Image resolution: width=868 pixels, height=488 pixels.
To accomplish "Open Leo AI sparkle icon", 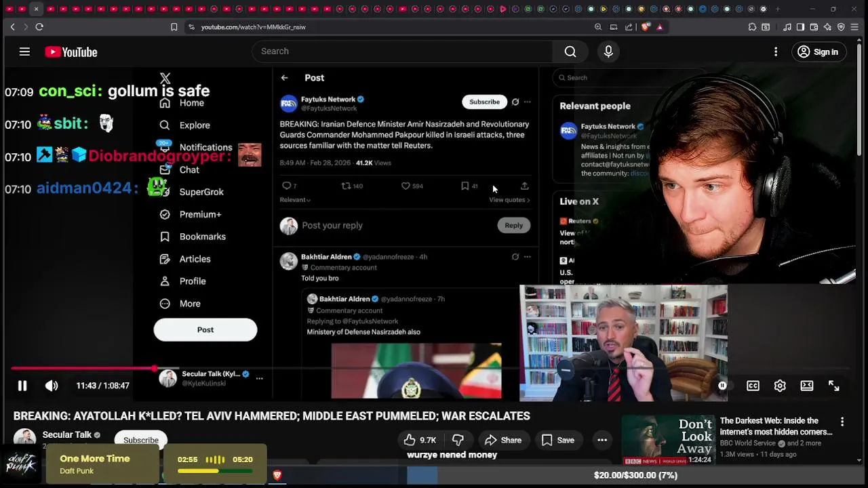I will pos(827,27).
